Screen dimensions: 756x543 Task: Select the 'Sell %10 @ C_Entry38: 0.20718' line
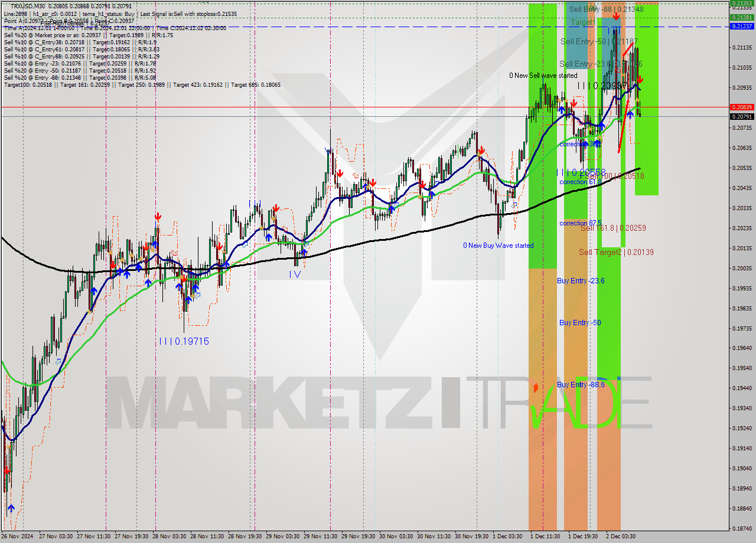pyautogui.click(x=80, y=42)
